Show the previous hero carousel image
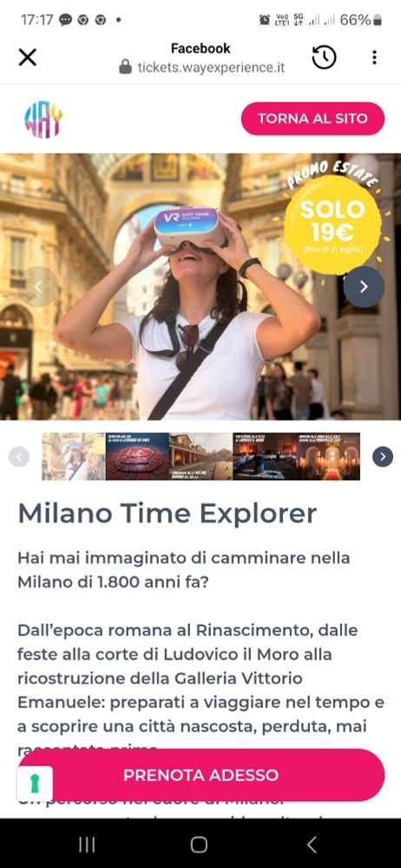Image resolution: width=401 pixels, height=868 pixels. pos(38,286)
